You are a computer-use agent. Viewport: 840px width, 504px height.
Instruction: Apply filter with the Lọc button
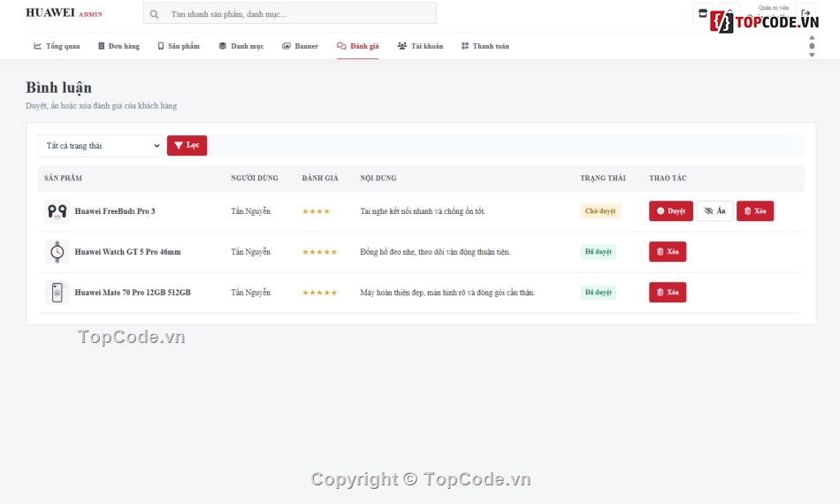(187, 145)
